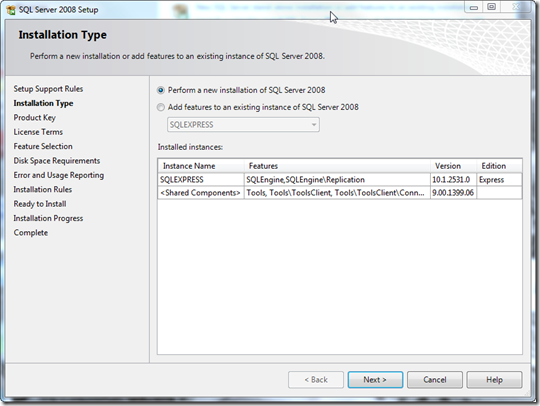Click Installation Rules step in sidebar
Viewport: 540px width, 406px height.
pyautogui.click(x=43, y=189)
